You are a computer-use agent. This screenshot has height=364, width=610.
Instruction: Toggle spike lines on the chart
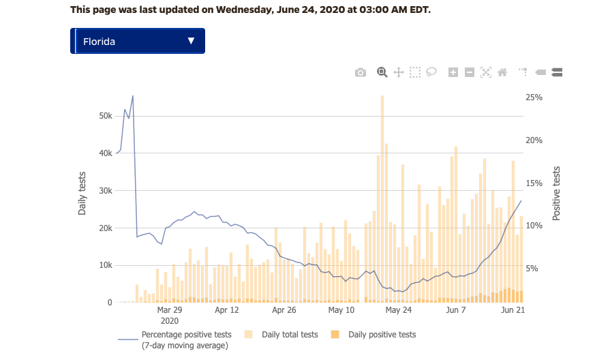pyautogui.click(x=523, y=71)
